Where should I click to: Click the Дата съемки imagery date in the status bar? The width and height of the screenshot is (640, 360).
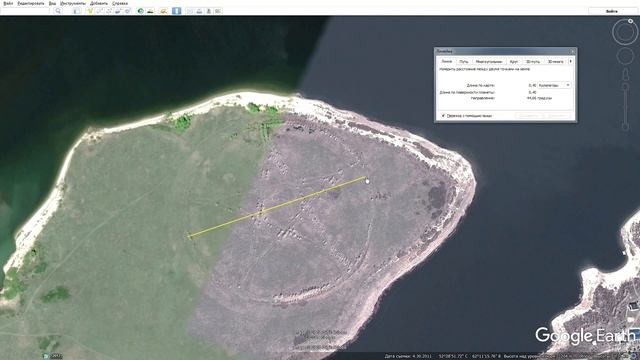pyautogui.click(x=408, y=356)
